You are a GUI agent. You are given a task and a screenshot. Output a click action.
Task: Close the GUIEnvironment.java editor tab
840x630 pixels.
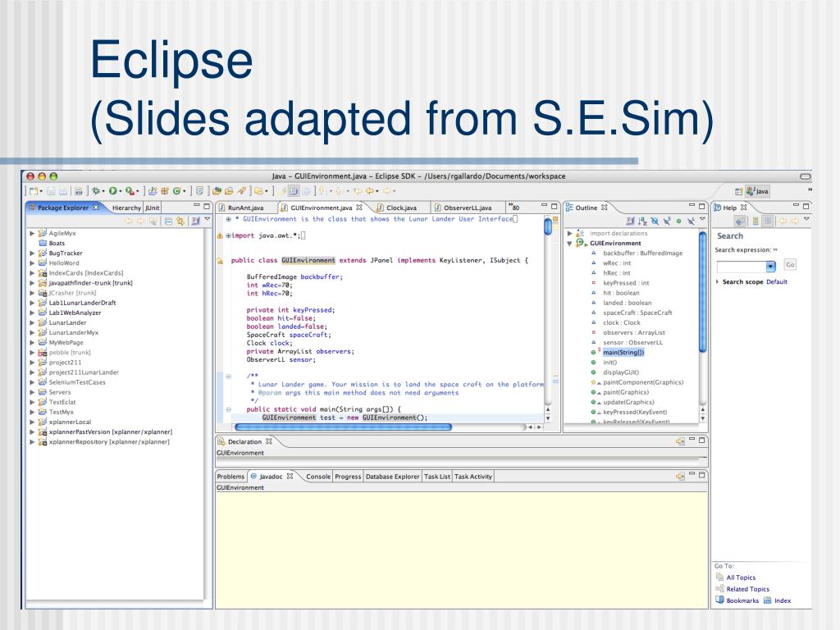click(x=359, y=208)
